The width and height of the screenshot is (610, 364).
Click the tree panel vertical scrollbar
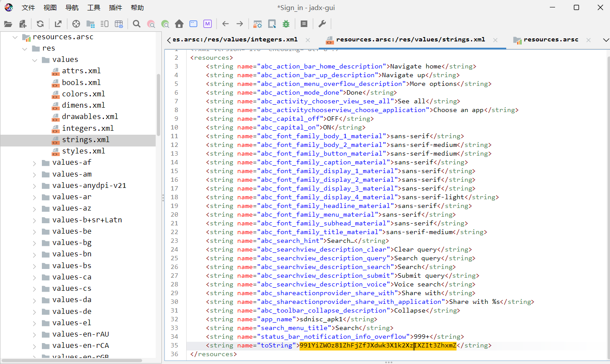click(x=159, y=105)
